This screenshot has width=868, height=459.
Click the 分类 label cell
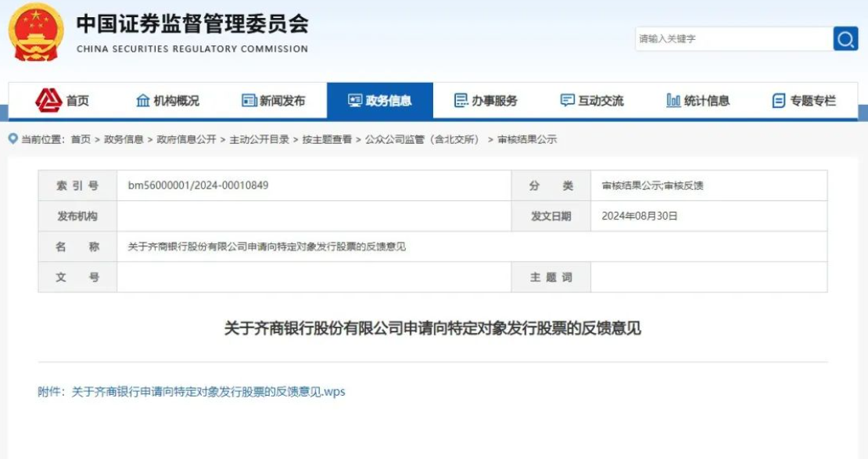point(551,185)
